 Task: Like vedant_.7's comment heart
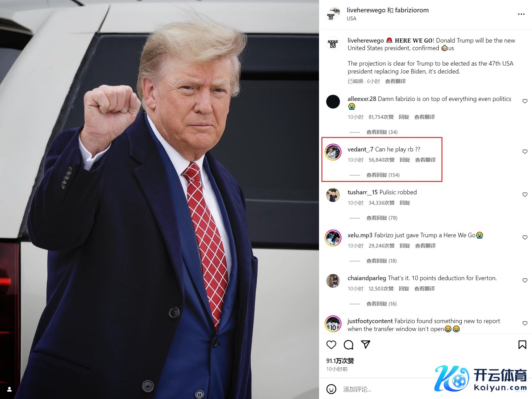point(525,151)
